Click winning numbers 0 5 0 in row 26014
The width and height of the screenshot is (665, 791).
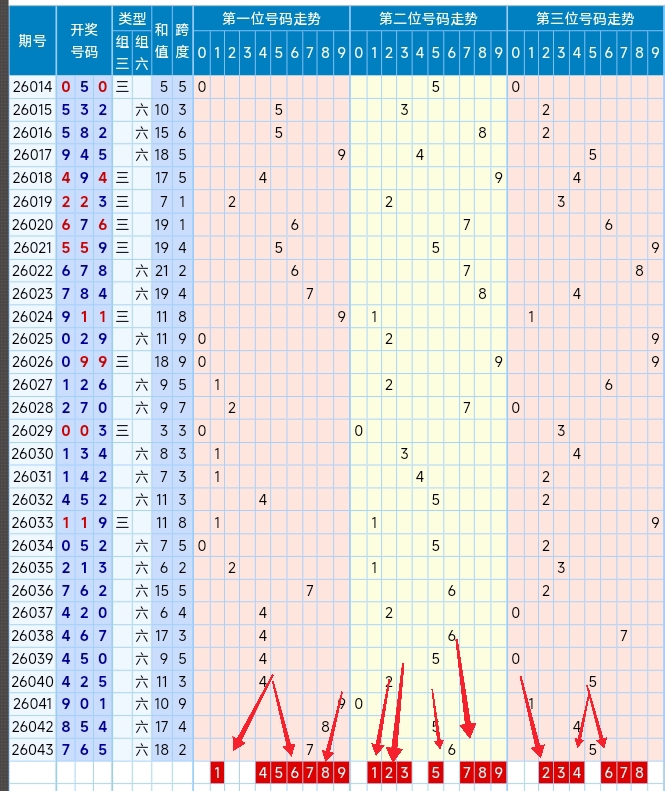click(84, 87)
